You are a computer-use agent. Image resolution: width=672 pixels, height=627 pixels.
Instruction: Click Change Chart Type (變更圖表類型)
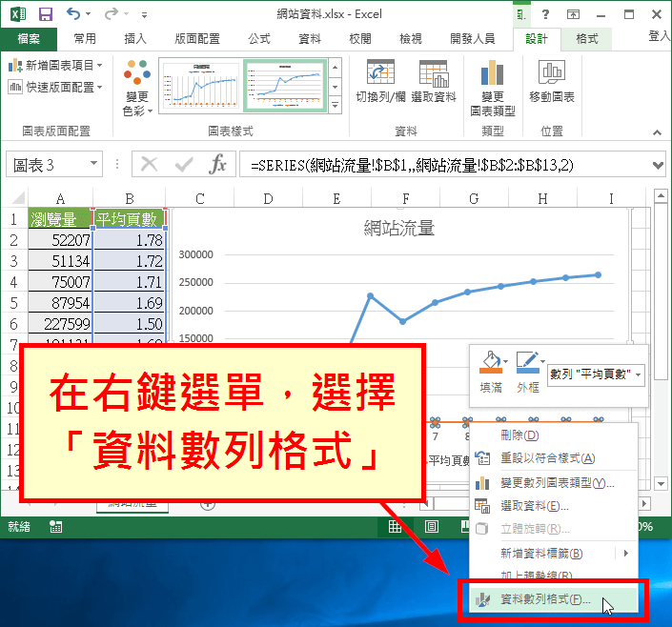[x=493, y=88]
